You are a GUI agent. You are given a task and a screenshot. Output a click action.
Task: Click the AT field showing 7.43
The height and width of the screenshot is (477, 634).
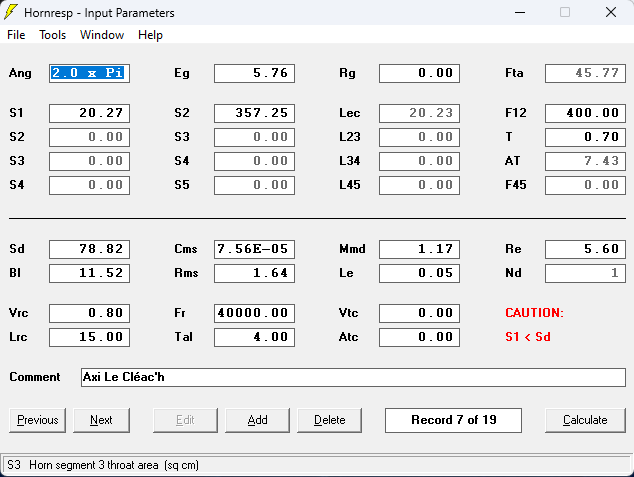coord(585,161)
